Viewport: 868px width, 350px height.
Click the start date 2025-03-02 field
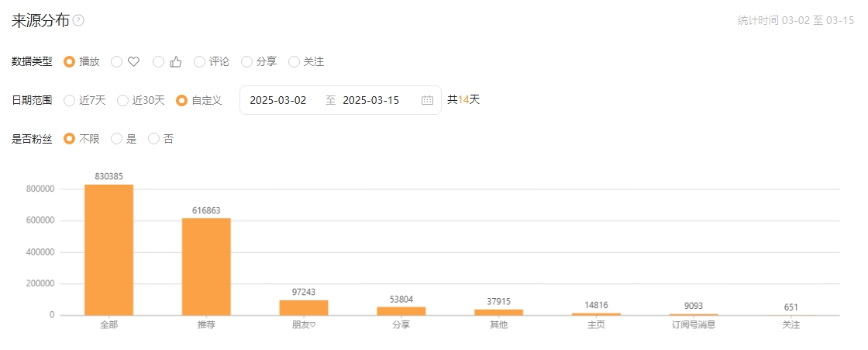click(x=278, y=100)
